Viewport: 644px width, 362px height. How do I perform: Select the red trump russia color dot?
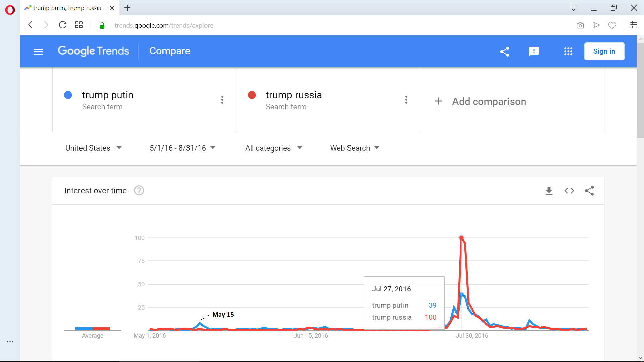252,95
